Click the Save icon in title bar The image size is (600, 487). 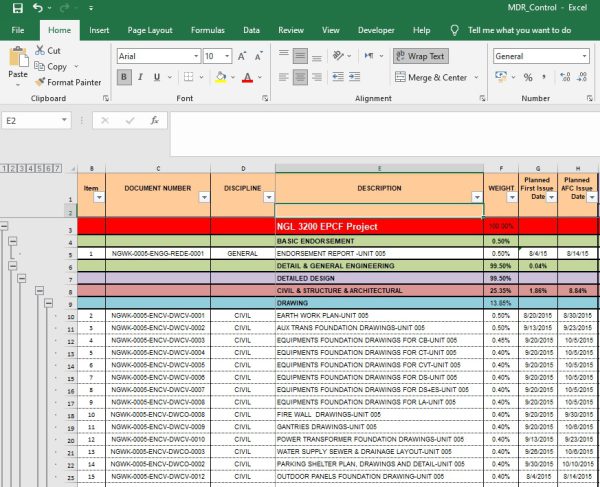click(17, 9)
